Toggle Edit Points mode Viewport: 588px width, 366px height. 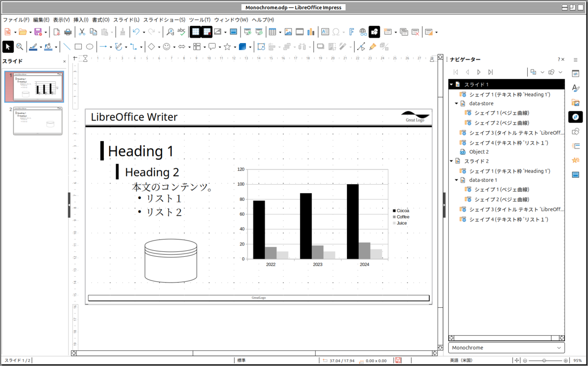coord(361,47)
